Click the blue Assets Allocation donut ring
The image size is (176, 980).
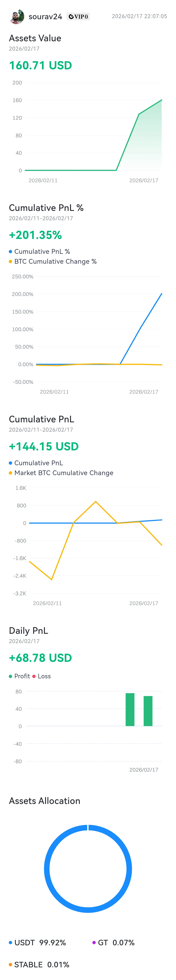point(47,869)
